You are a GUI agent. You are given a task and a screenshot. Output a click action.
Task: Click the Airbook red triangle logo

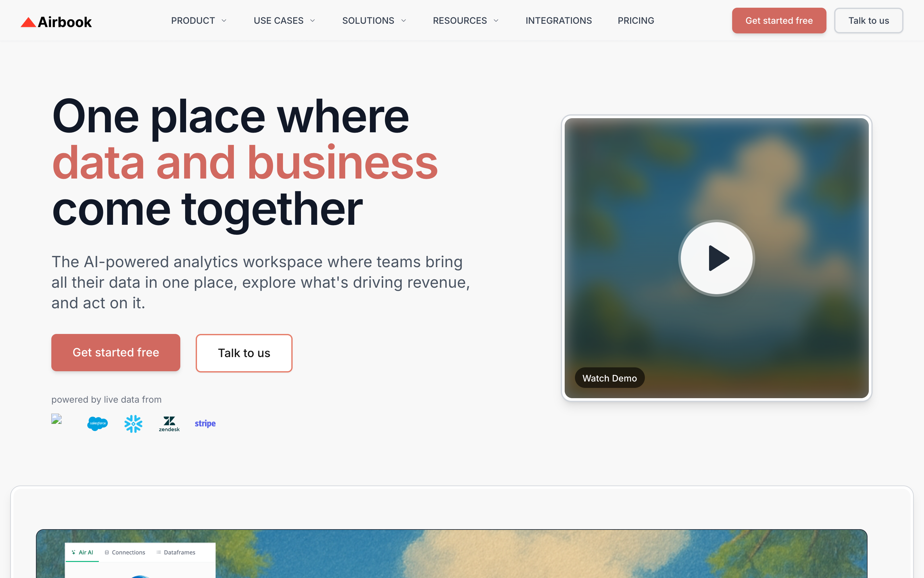tap(28, 22)
